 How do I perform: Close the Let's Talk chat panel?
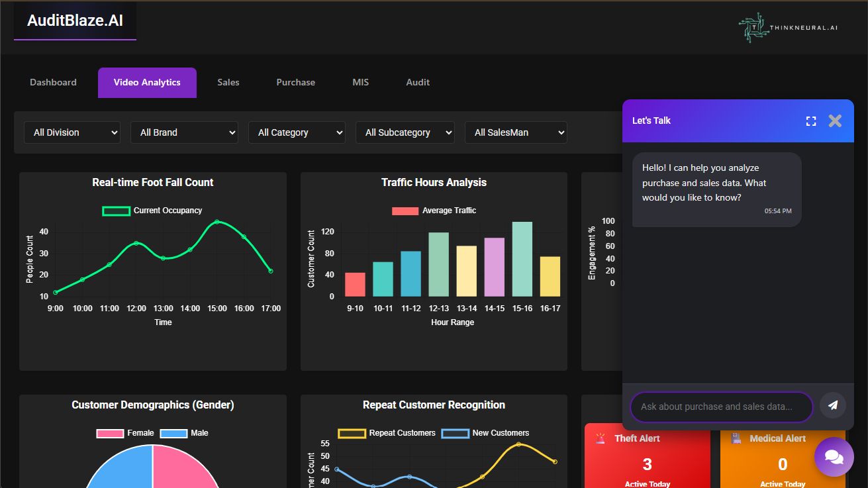coord(835,121)
